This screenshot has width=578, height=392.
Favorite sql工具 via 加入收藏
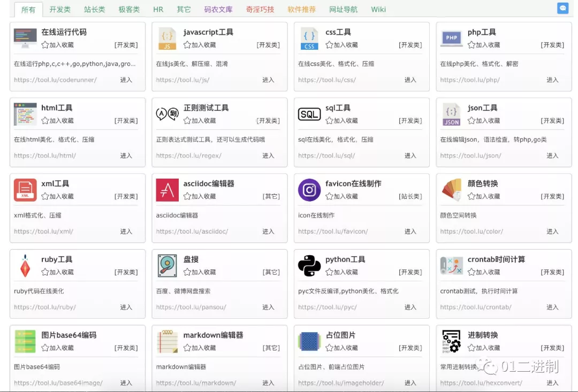click(x=342, y=120)
